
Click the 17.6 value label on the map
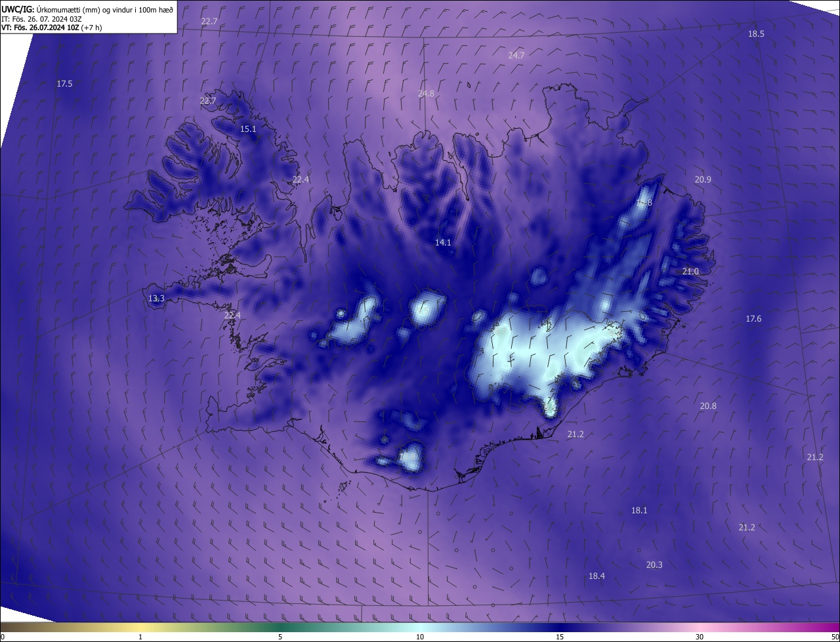[753, 319]
